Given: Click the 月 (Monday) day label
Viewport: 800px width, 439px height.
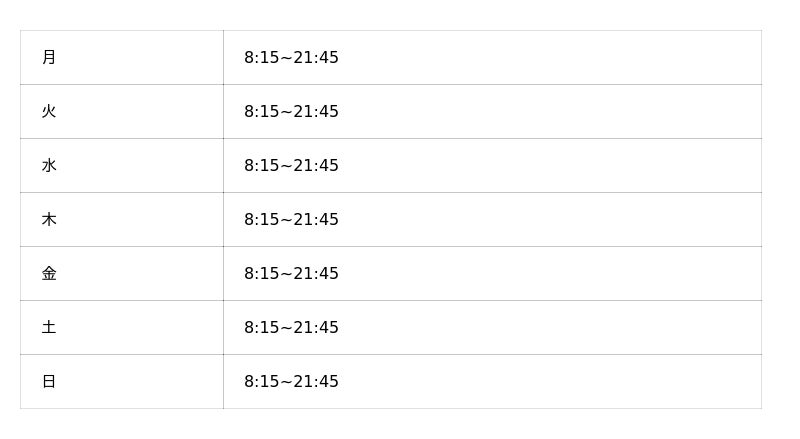Looking at the screenshot, I should click(49, 58).
